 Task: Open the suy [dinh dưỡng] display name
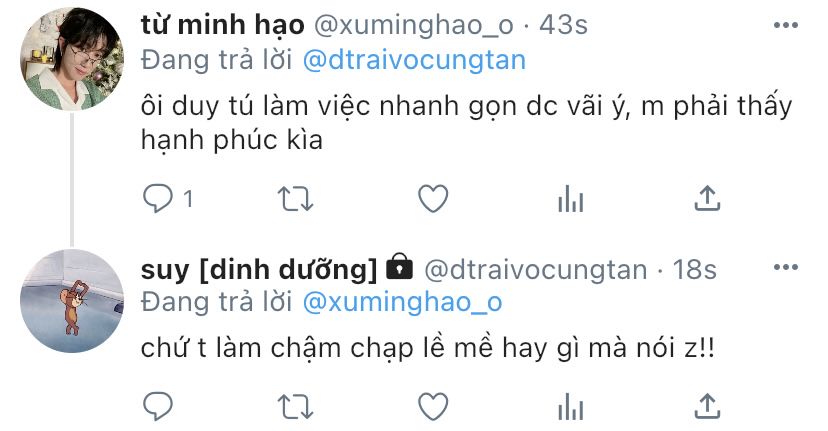tap(259, 269)
